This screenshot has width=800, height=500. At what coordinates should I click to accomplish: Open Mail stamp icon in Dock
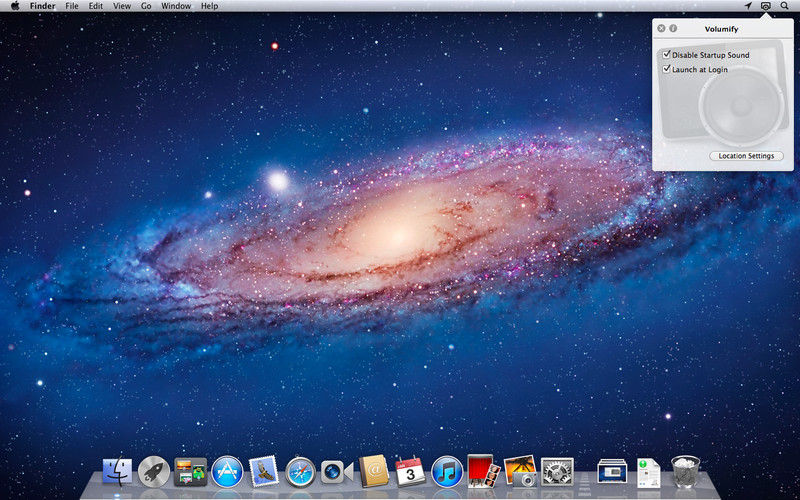pos(264,471)
